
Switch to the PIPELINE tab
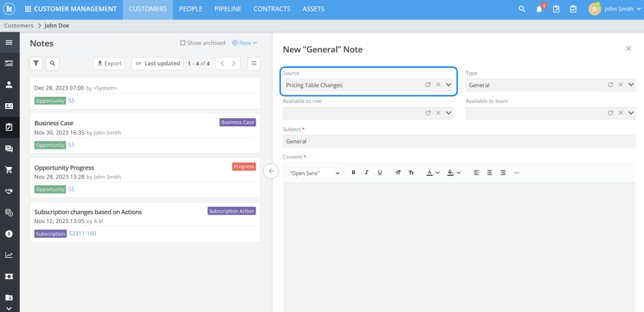pyautogui.click(x=228, y=9)
